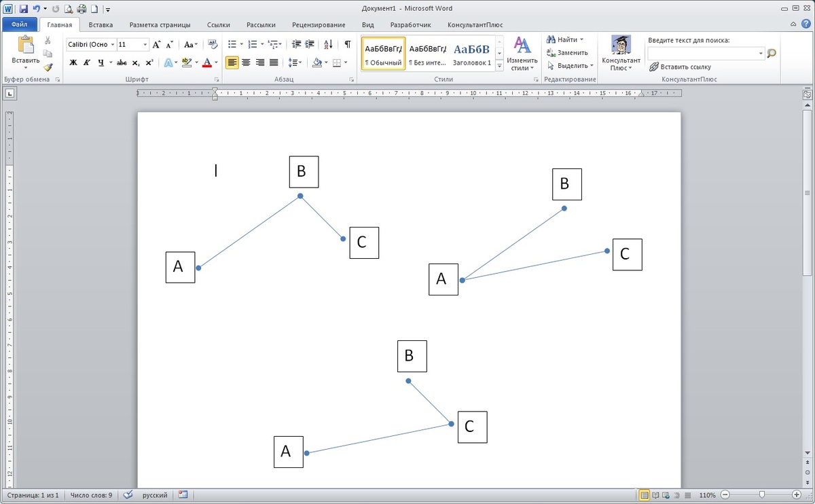Align text left
Image resolution: width=815 pixels, height=504 pixels.
click(232, 62)
